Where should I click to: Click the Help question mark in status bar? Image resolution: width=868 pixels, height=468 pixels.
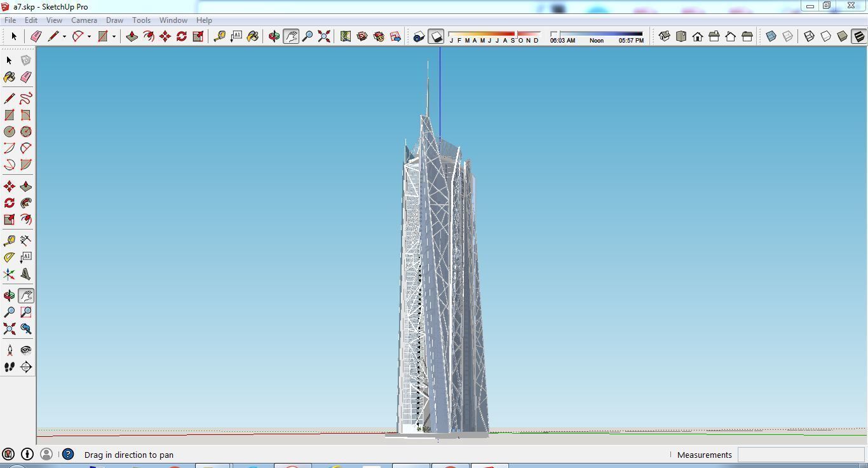pyautogui.click(x=67, y=454)
